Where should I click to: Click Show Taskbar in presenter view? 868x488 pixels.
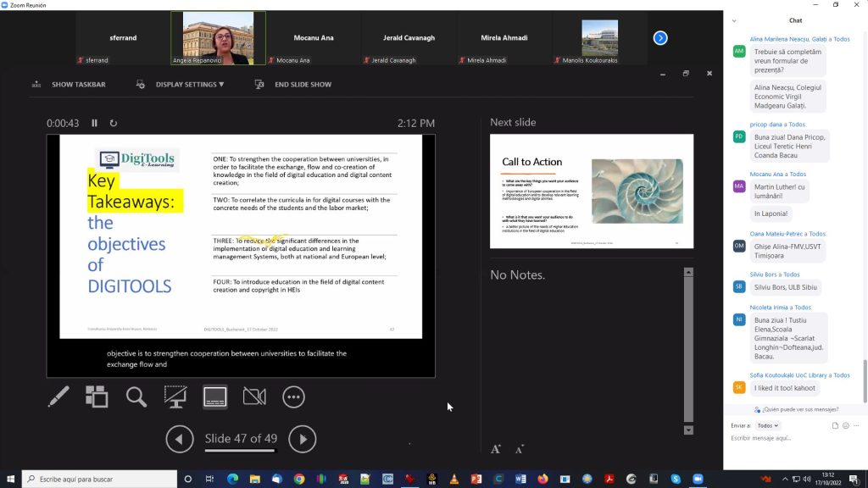(69, 85)
